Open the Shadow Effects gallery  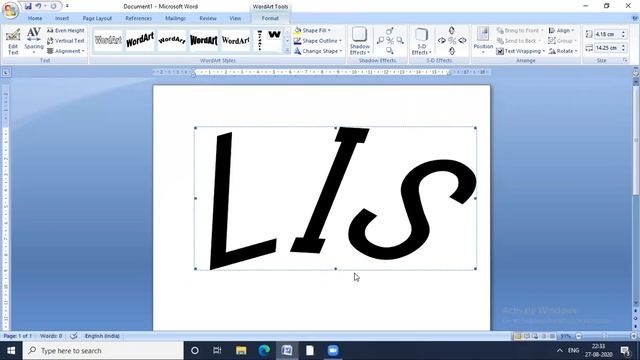360,41
